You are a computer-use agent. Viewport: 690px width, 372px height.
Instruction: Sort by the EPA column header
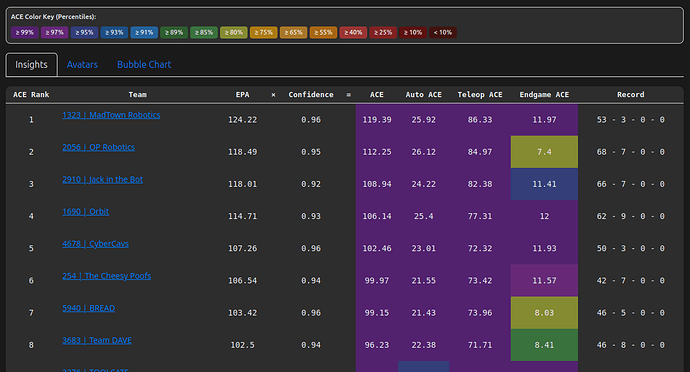[x=242, y=95]
